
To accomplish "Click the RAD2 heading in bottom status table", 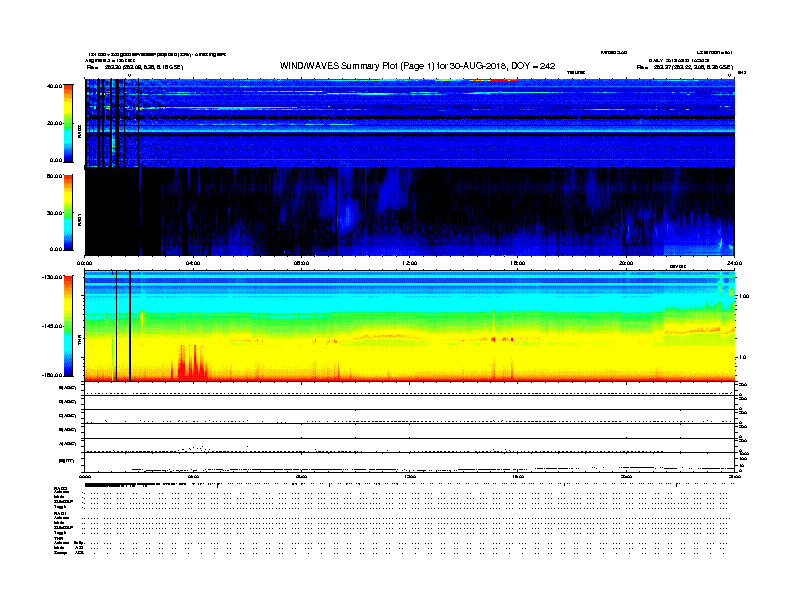I will tap(60, 488).
